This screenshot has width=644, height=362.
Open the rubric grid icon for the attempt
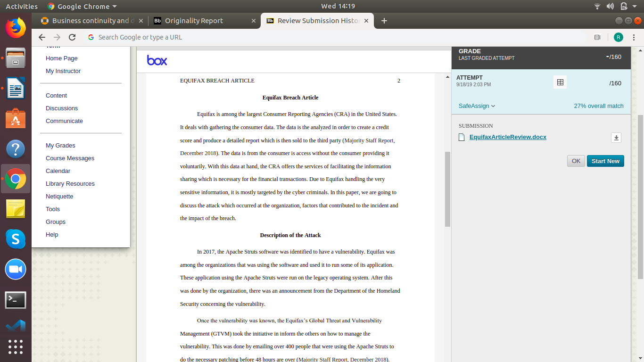(x=560, y=82)
